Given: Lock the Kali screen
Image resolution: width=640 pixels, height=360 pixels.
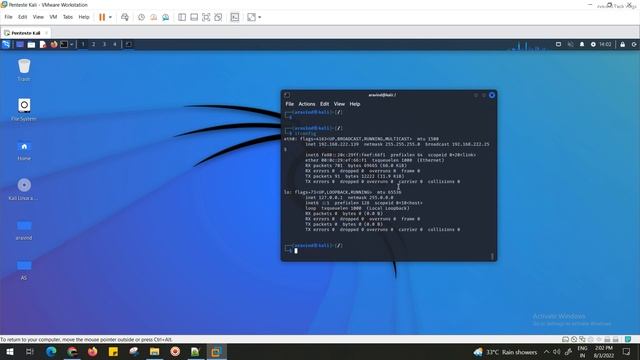Looking at the screenshot, I should pos(622,44).
